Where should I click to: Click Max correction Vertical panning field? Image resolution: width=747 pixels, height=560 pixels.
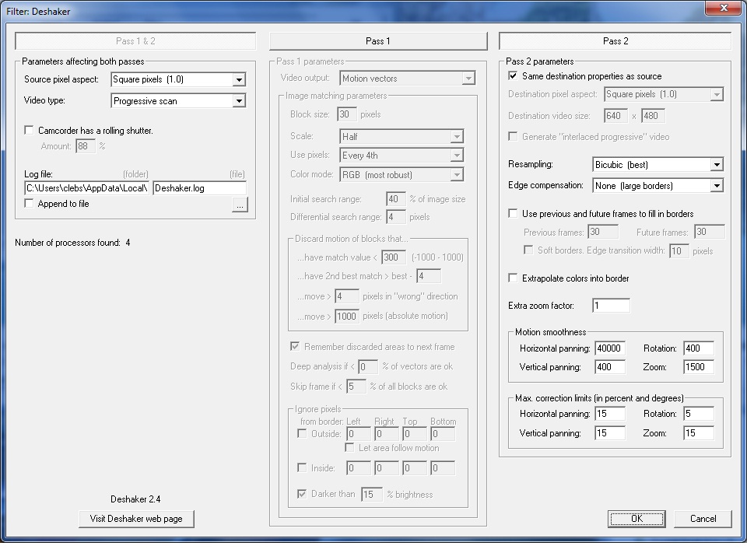610,433
